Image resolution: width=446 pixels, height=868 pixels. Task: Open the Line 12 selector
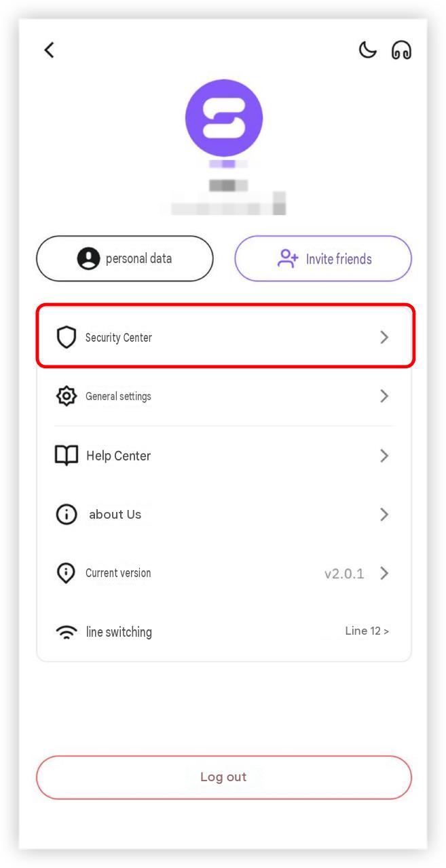367,631
